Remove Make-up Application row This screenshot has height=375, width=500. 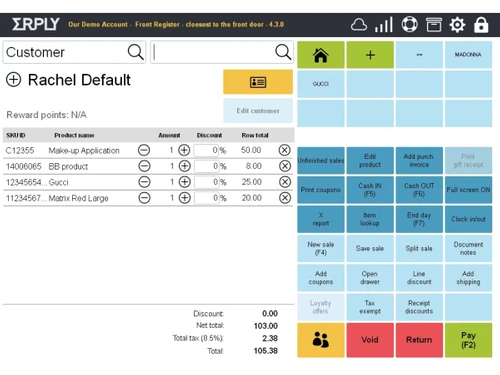[x=284, y=150]
